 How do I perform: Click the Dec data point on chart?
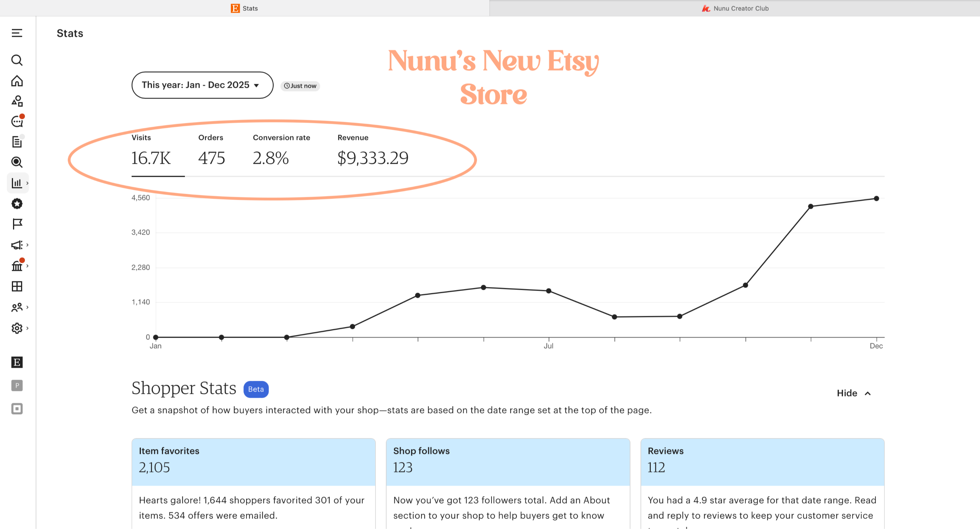click(876, 198)
